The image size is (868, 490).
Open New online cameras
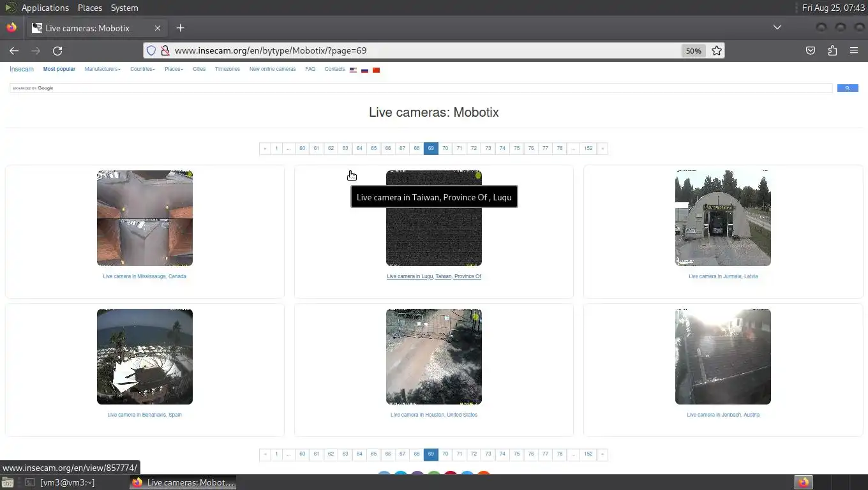273,69
